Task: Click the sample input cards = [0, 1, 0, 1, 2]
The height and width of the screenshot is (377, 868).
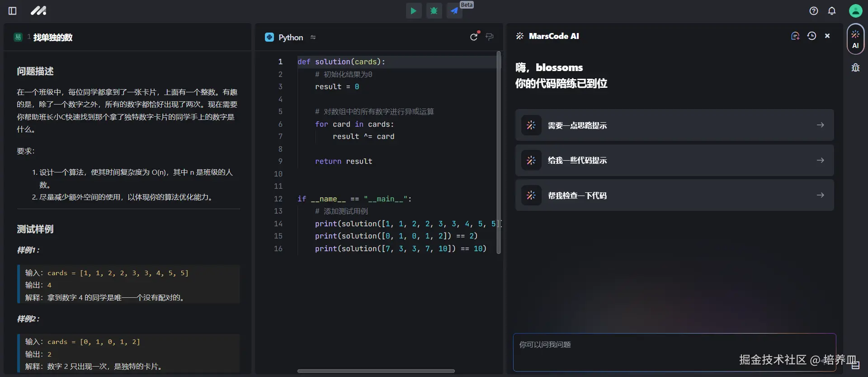Action: (94, 342)
